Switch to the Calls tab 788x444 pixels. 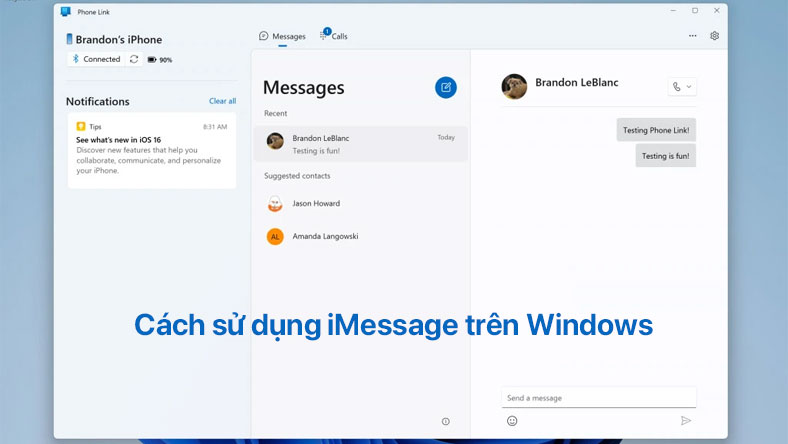tap(334, 36)
